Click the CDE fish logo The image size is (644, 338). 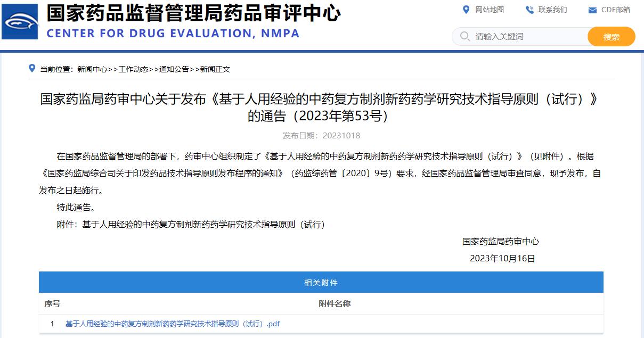tap(20, 22)
